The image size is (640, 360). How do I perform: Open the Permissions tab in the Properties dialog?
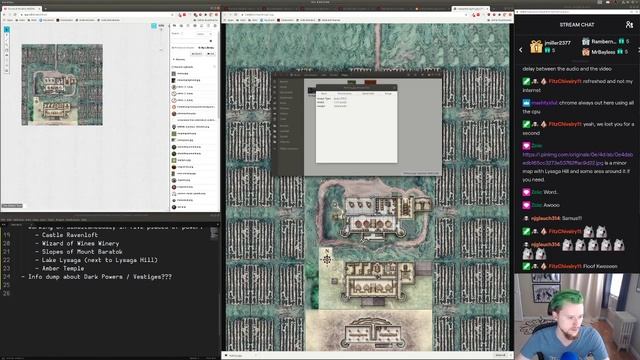coord(345,93)
